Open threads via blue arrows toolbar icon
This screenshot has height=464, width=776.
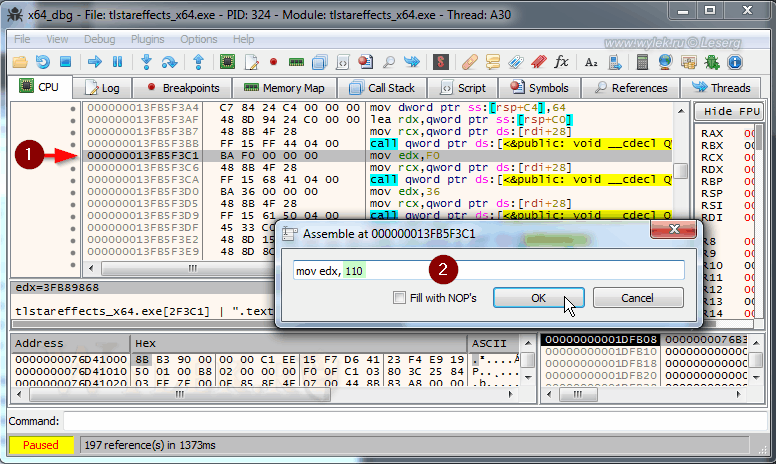coord(411,62)
